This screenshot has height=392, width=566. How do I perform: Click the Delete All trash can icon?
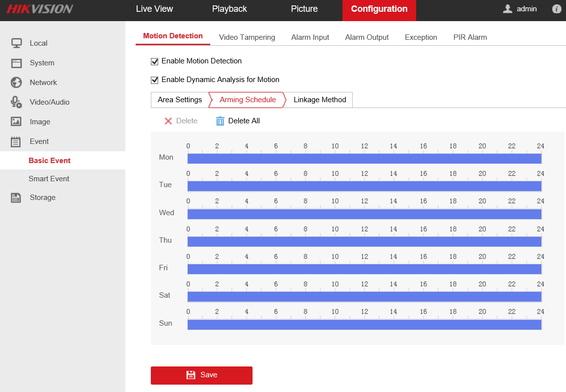click(x=220, y=121)
